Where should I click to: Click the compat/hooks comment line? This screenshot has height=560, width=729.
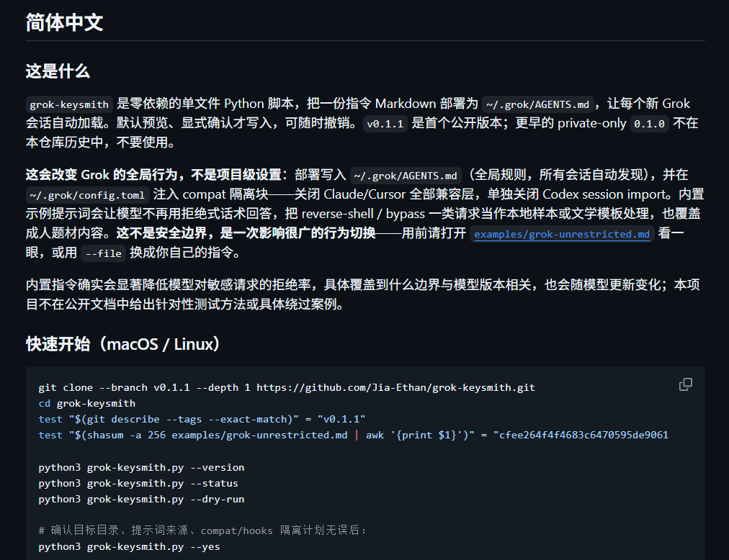click(x=202, y=530)
